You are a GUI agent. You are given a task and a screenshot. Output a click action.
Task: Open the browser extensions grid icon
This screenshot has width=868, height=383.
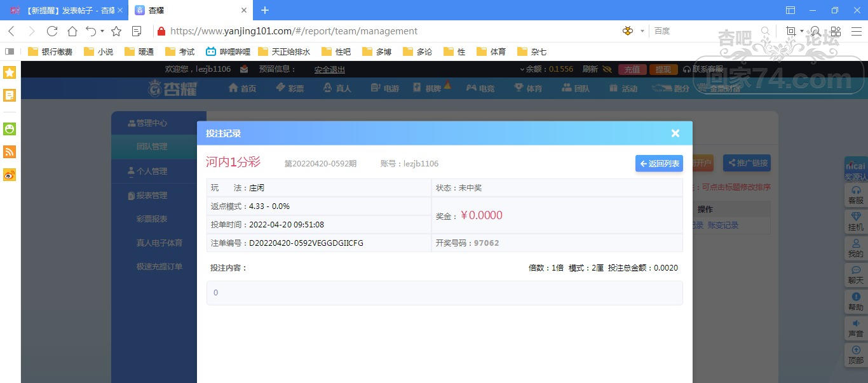click(x=836, y=30)
